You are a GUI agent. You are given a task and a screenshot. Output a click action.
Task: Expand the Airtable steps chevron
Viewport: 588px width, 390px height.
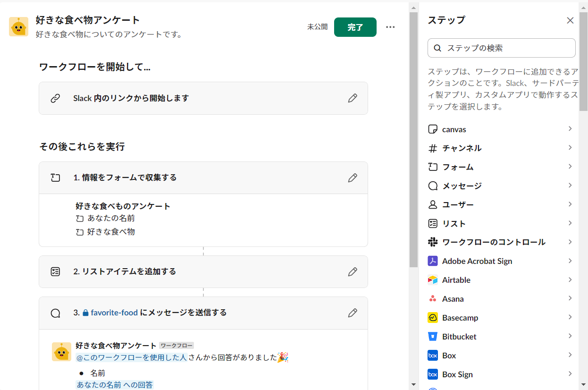coord(570,280)
